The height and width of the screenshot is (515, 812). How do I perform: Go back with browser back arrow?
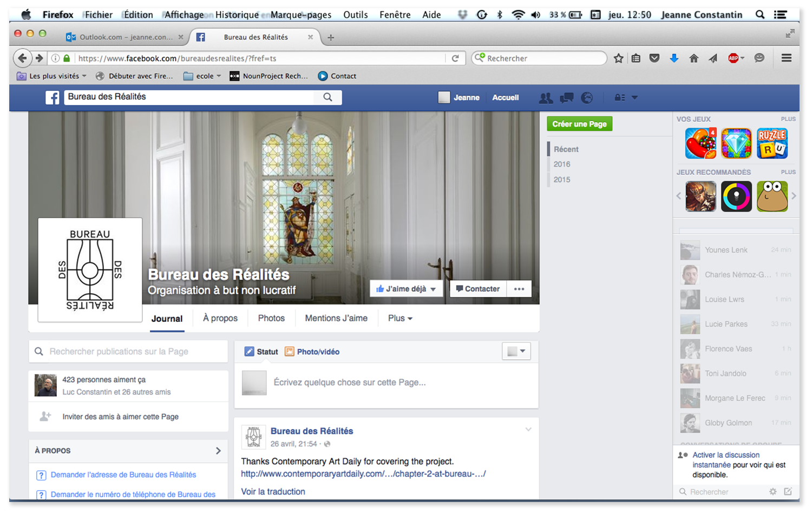pos(22,58)
